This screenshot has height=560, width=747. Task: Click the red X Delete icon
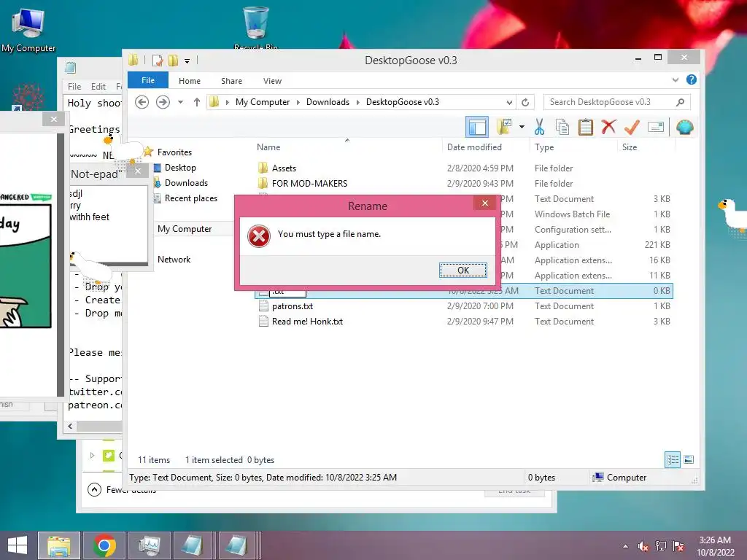(x=608, y=127)
